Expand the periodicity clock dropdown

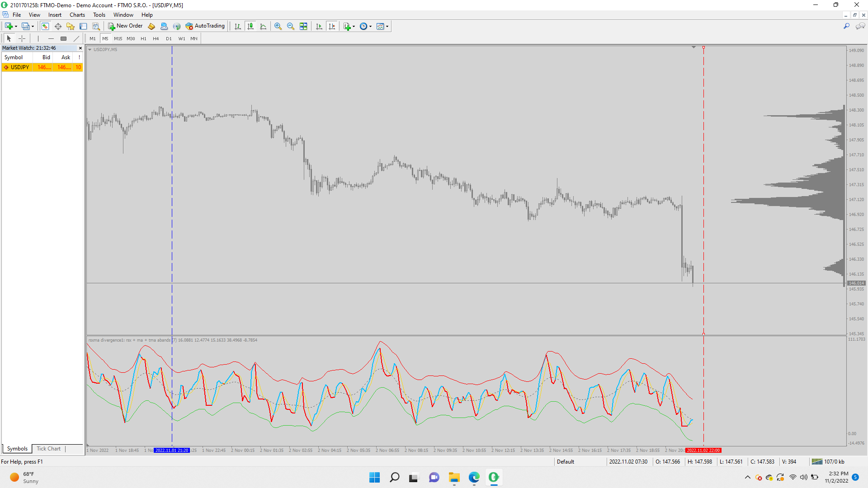[x=370, y=26]
